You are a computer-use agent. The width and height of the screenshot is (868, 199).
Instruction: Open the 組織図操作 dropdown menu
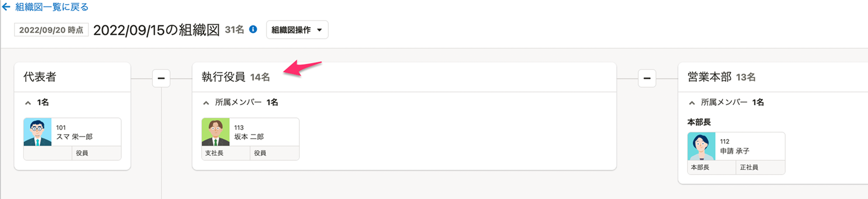click(297, 30)
